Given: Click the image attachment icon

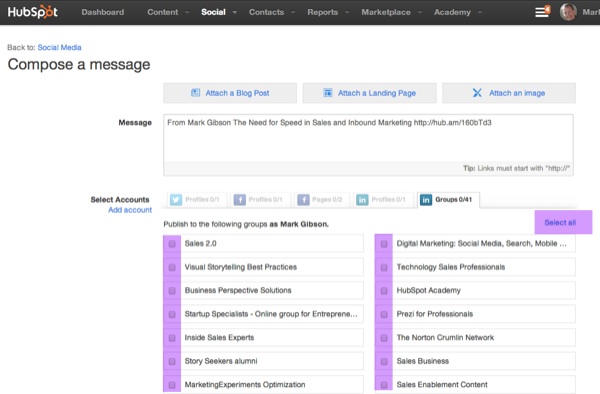Looking at the screenshot, I should [x=477, y=93].
